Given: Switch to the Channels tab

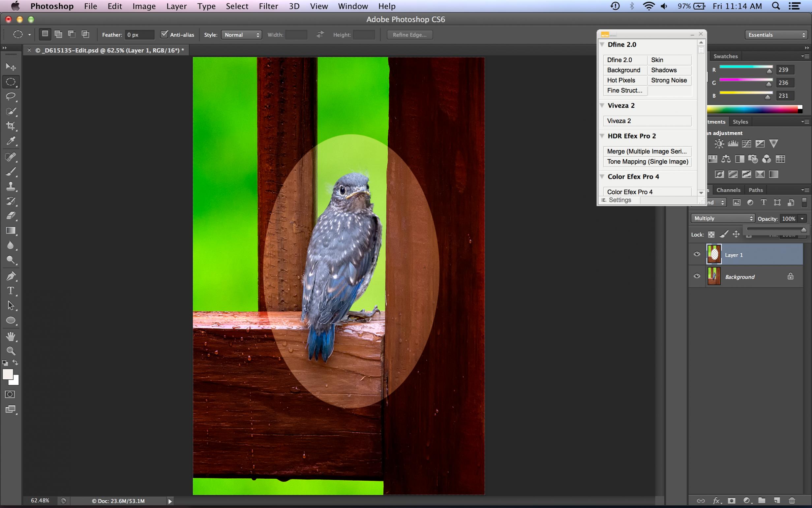Looking at the screenshot, I should pyautogui.click(x=728, y=190).
